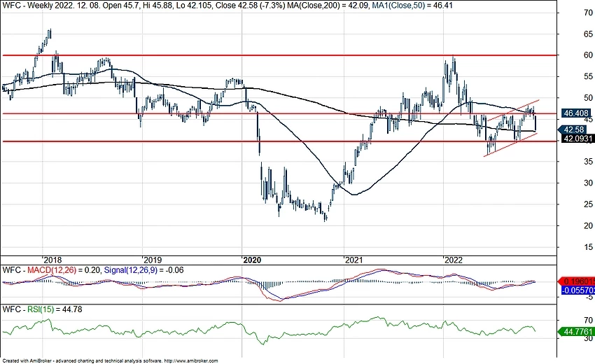Click the 2018 year label
The image size is (595, 364).
[x=52, y=260]
